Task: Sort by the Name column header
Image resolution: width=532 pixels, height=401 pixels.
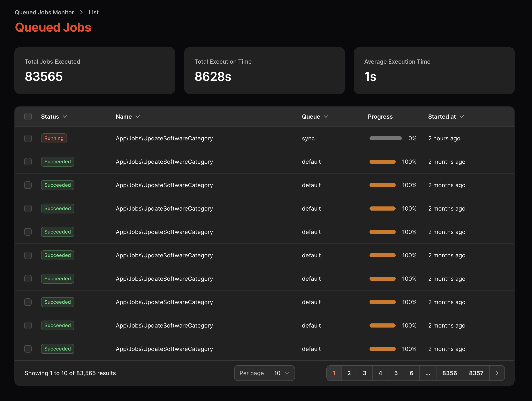Action: point(128,117)
